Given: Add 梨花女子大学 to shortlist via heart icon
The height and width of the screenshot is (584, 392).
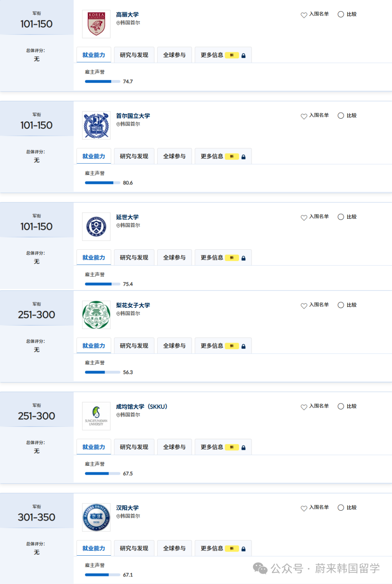Looking at the screenshot, I should click(x=304, y=306).
